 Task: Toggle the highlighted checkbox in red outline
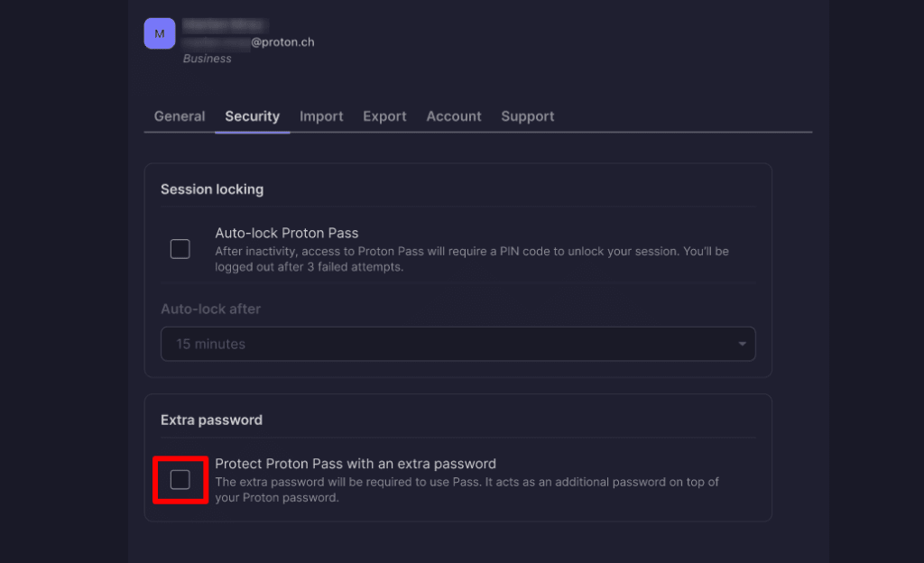180,481
